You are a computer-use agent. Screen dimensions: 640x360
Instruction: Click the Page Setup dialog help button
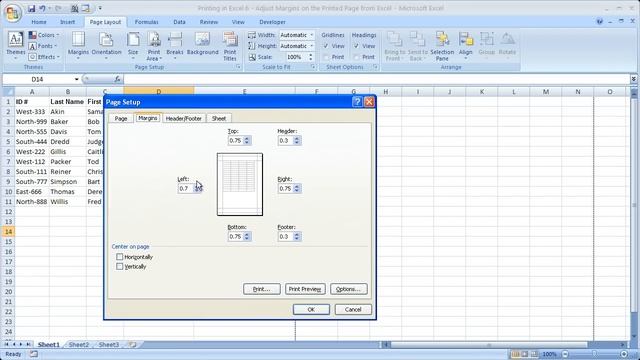tap(357, 102)
